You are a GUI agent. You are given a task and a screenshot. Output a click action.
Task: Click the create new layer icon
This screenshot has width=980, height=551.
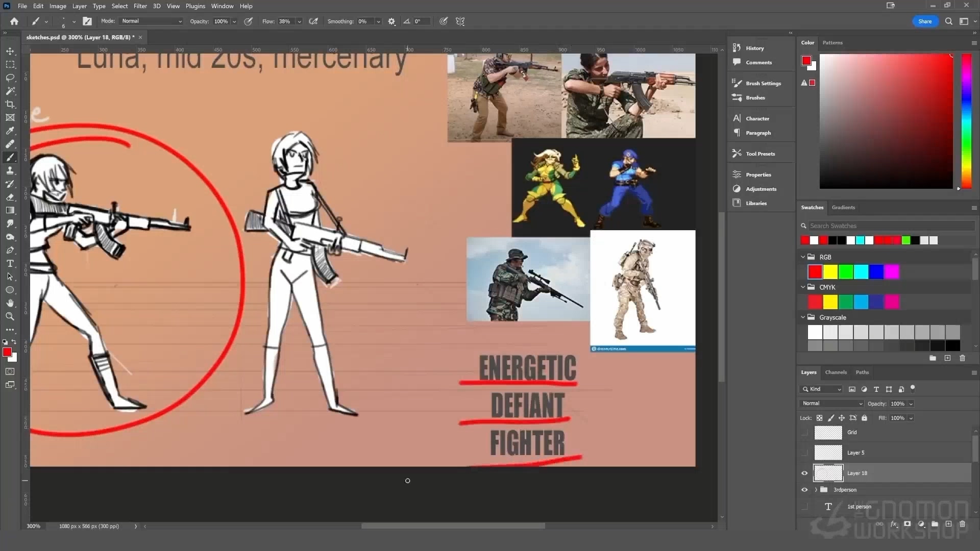948,524
